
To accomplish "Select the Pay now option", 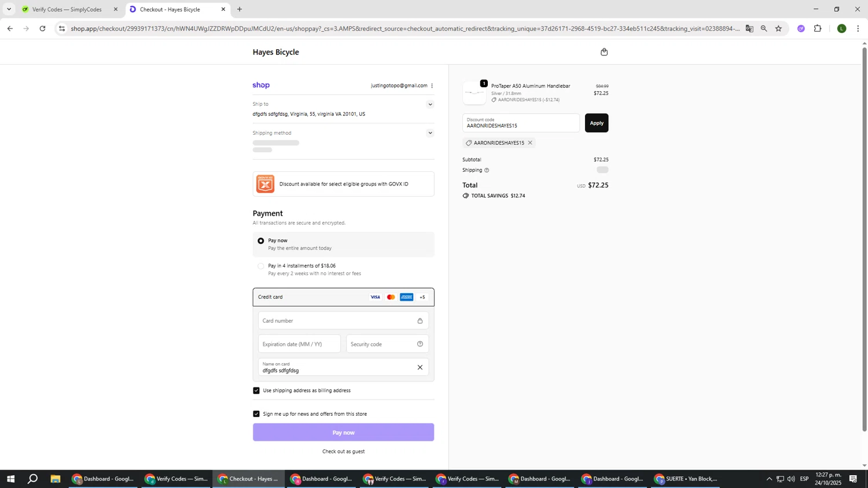I will click(x=344, y=244).
